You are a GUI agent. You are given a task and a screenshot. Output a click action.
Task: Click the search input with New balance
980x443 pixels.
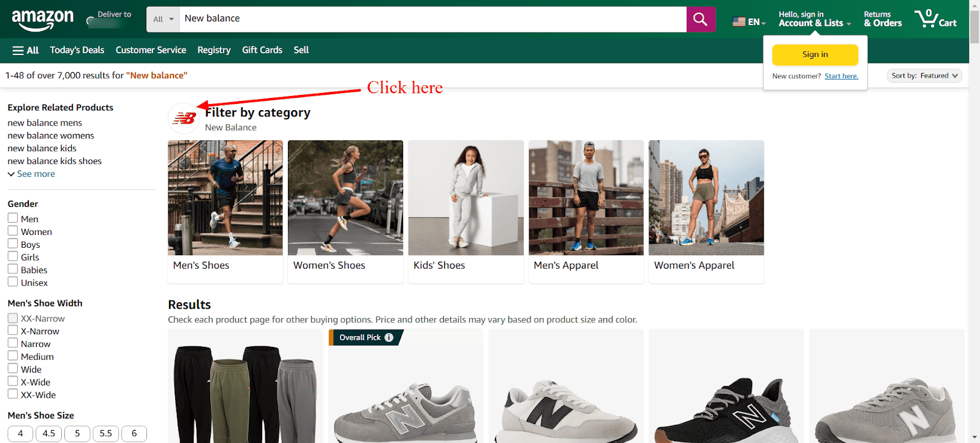point(432,20)
